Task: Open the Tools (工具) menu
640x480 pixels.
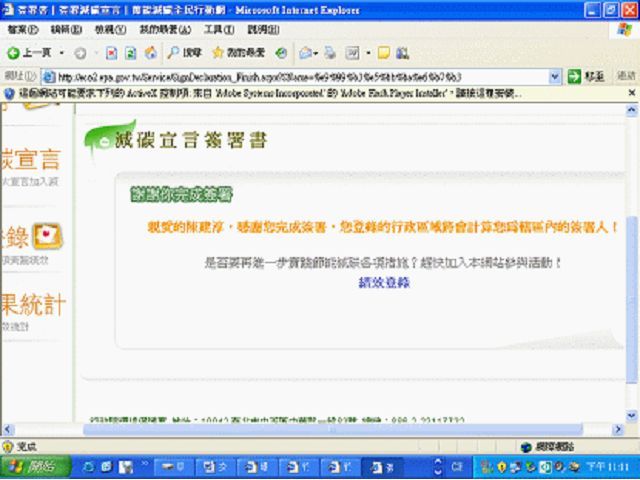Action: (x=218, y=30)
